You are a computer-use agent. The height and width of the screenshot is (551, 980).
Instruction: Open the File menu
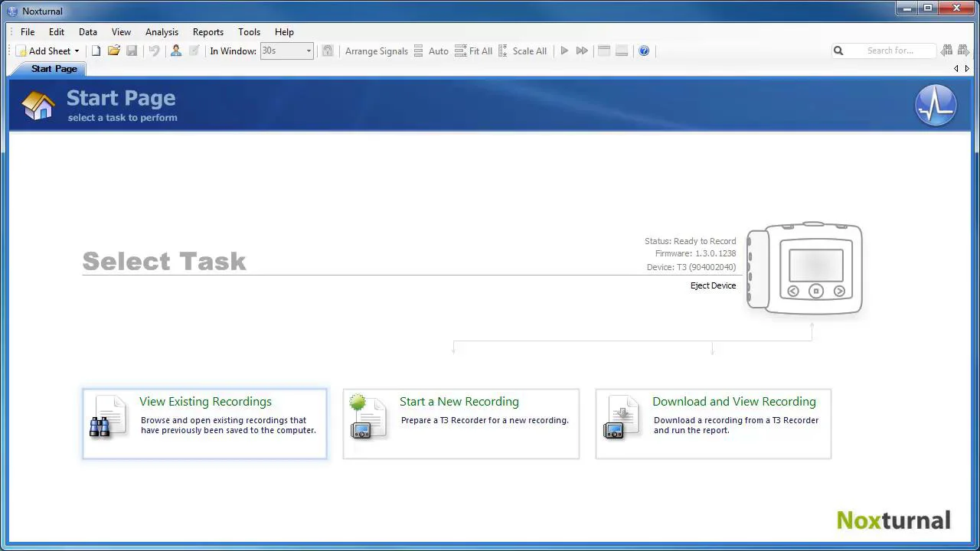click(28, 32)
